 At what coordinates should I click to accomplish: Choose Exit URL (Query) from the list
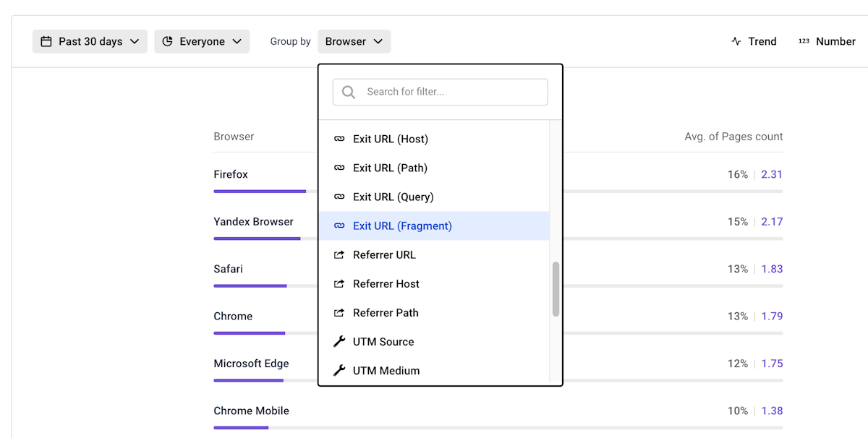434,197
